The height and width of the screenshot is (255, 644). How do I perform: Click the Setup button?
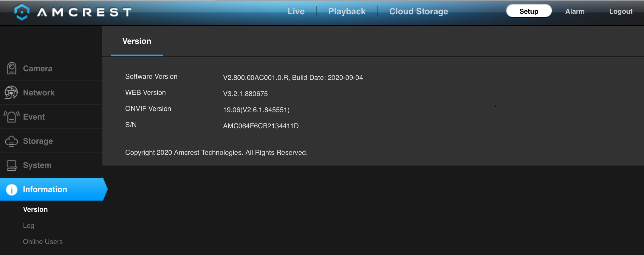(x=529, y=11)
